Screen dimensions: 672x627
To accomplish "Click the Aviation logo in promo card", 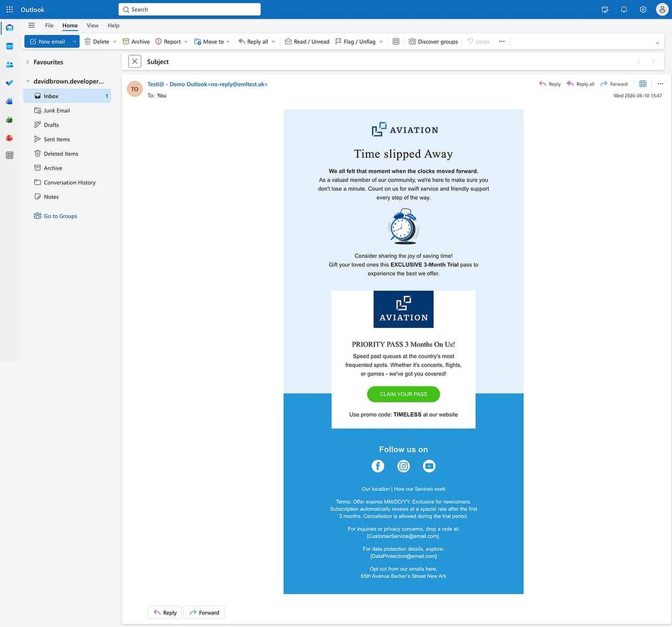I will pyautogui.click(x=403, y=309).
